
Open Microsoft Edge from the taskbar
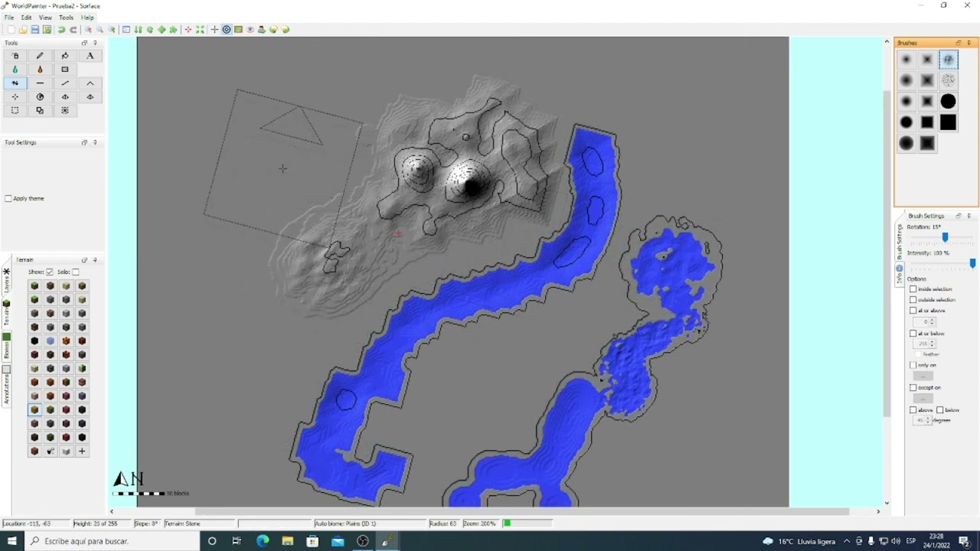(263, 541)
